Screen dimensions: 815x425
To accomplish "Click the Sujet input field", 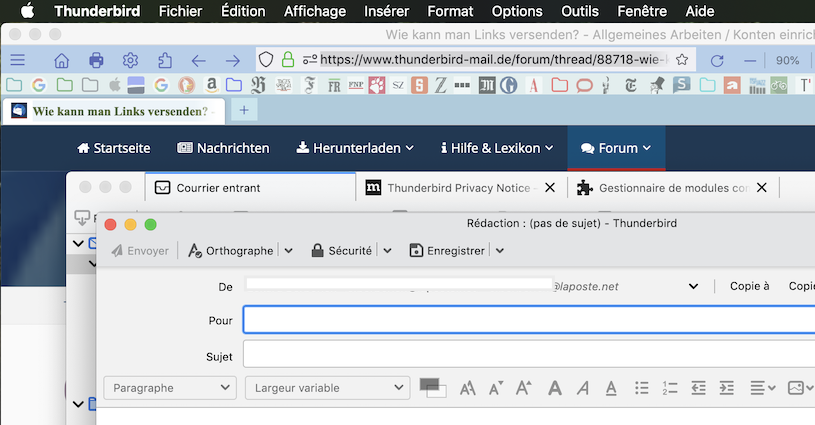I will coord(528,355).
